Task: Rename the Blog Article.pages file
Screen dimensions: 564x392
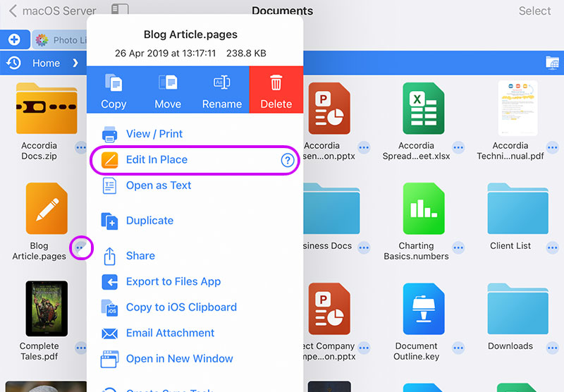Action: (222, 90)
